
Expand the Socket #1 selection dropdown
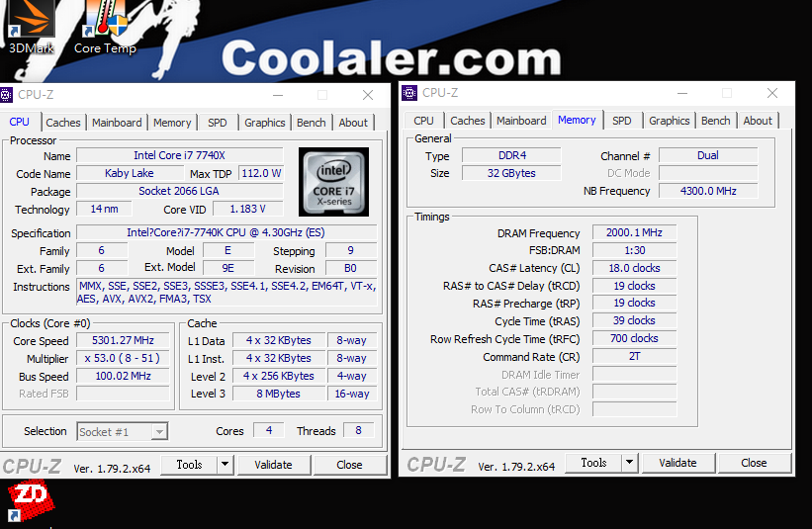pyautogui.click(x=160, y=432)
